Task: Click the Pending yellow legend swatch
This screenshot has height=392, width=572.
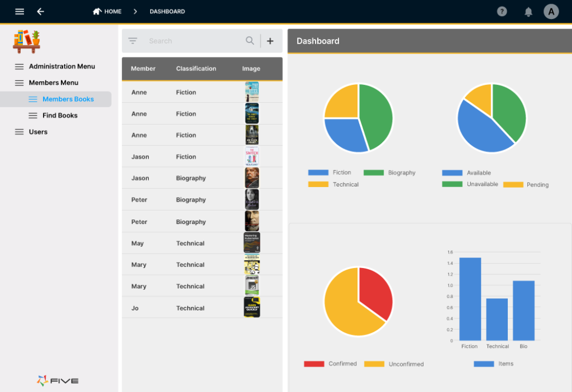Action: coord(513,184)
